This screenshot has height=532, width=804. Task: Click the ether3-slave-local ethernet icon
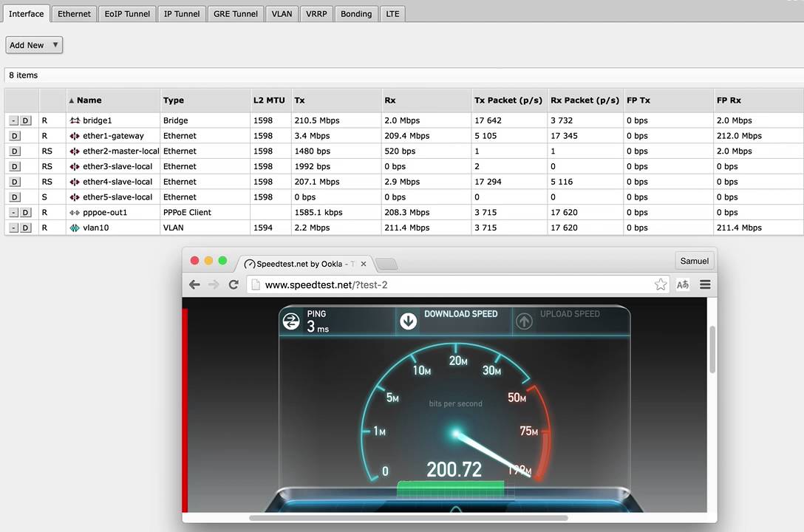tap(75, 166)
